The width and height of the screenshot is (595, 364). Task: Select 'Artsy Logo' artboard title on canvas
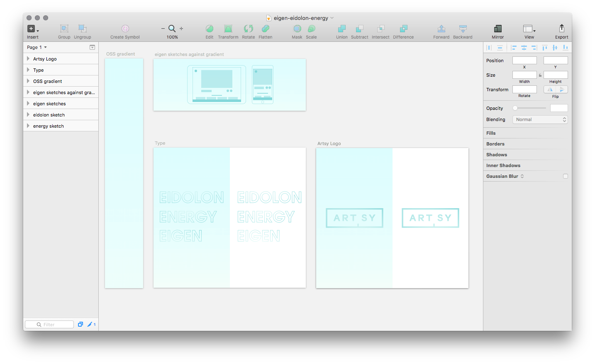329,143
